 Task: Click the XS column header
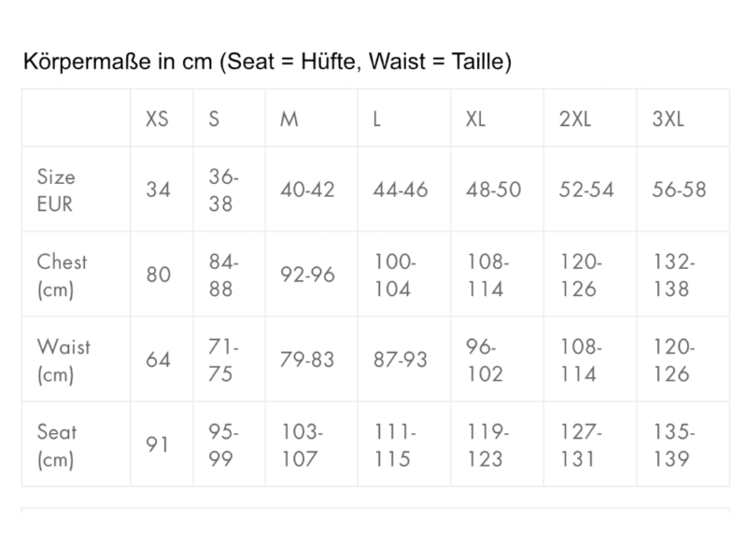(x=158, y=120)
